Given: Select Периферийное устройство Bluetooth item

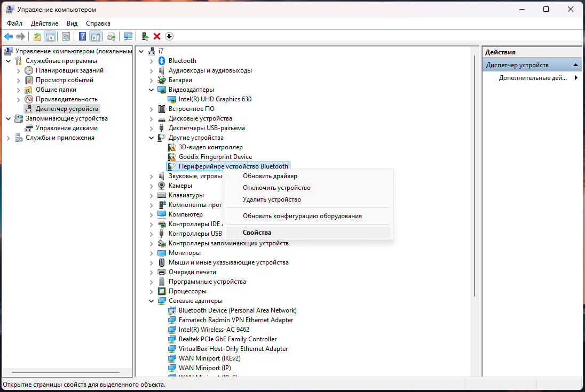Looking at the screenshot, I should pos(228,166).
